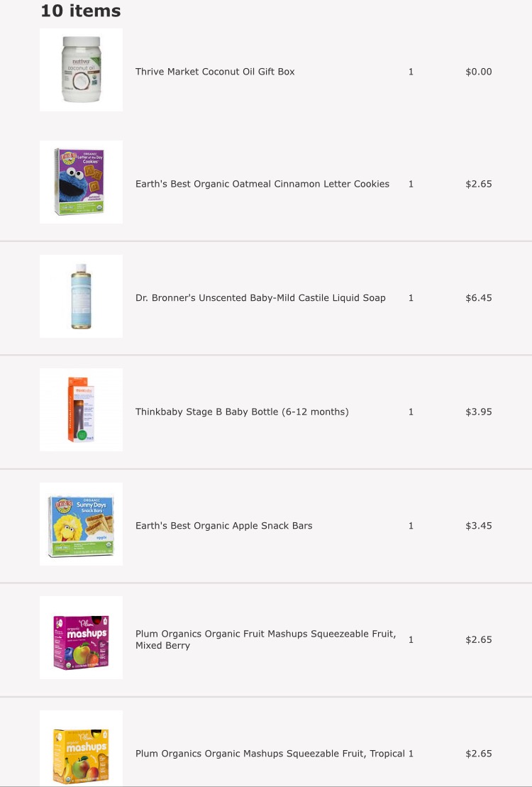Image resolution: width=532 pixels, height=787 pixels.
Task: Select the Dr. Bronner's soap bottle image
Action: point(81,296)
